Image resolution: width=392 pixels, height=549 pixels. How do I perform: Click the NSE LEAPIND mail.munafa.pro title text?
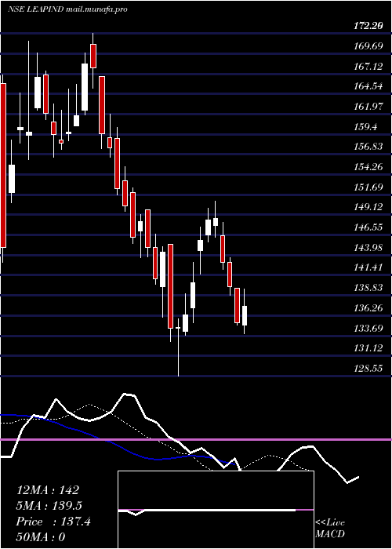coord(67,9)
